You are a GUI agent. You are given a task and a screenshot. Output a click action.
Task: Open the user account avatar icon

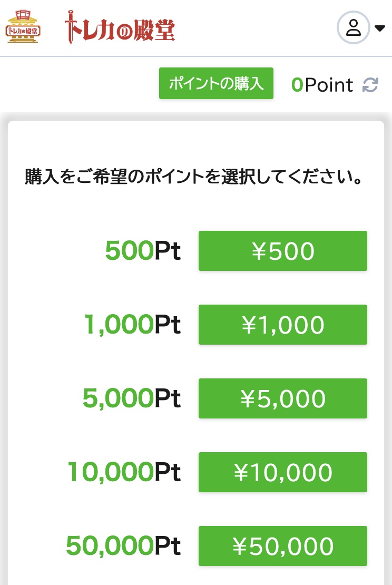353,27
